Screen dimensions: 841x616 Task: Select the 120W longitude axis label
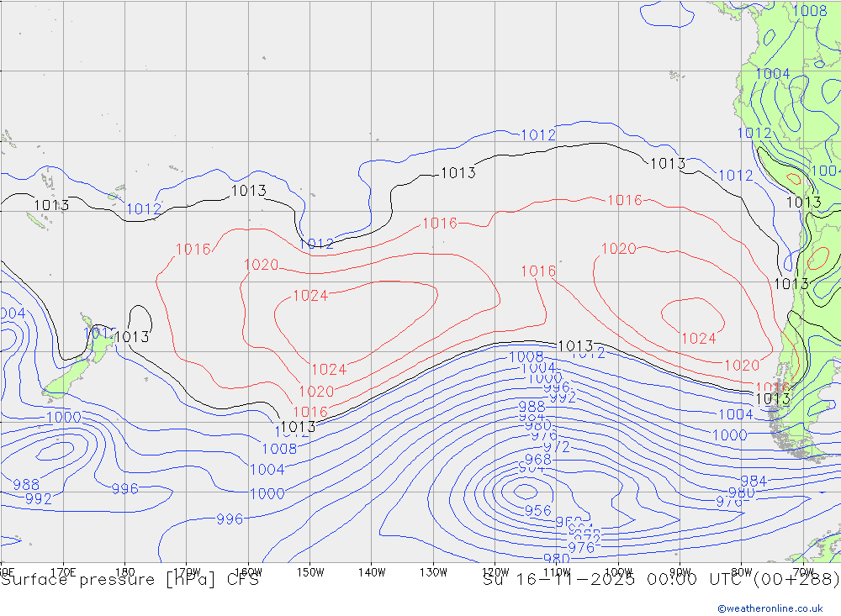495,572
